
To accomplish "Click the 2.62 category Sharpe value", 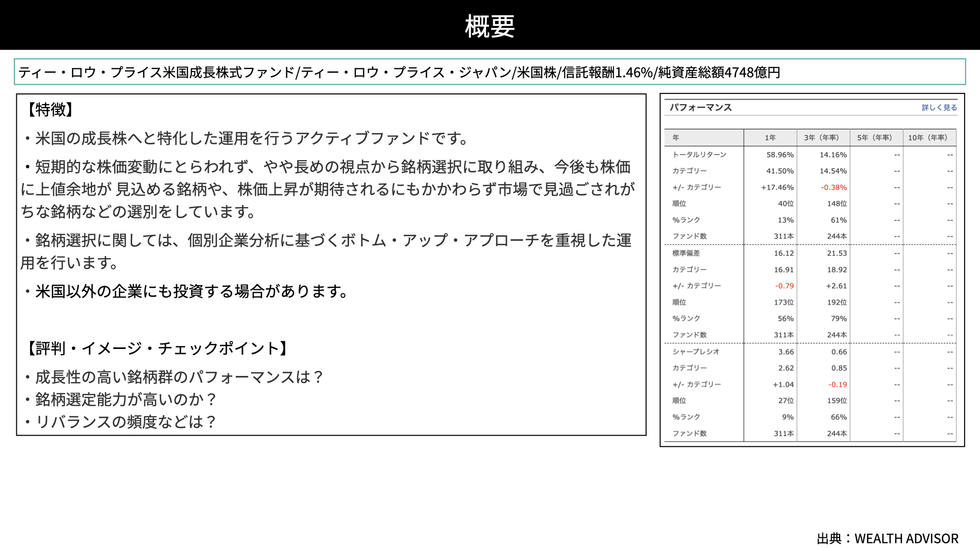I will [786, 368].
